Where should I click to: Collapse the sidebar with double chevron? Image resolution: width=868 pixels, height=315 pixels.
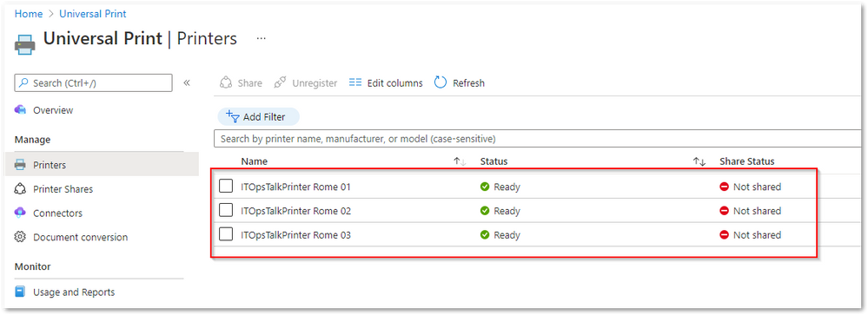pos(187,83)
